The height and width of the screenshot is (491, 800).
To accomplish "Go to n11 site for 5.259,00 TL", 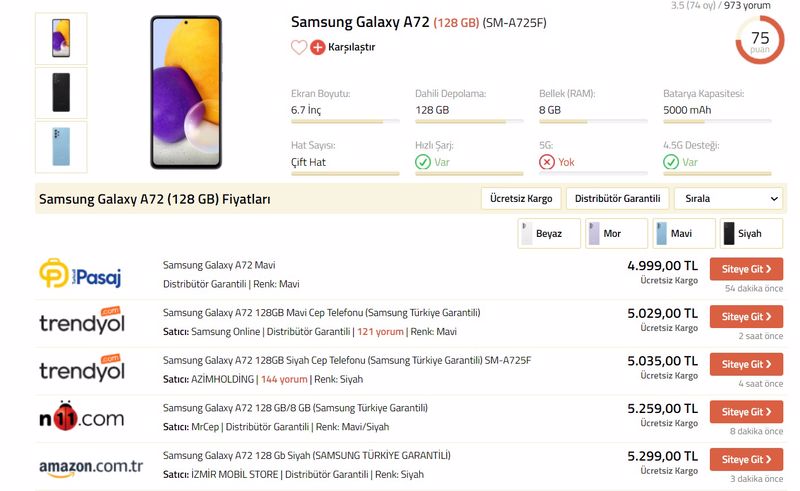I will pos(746,411).
